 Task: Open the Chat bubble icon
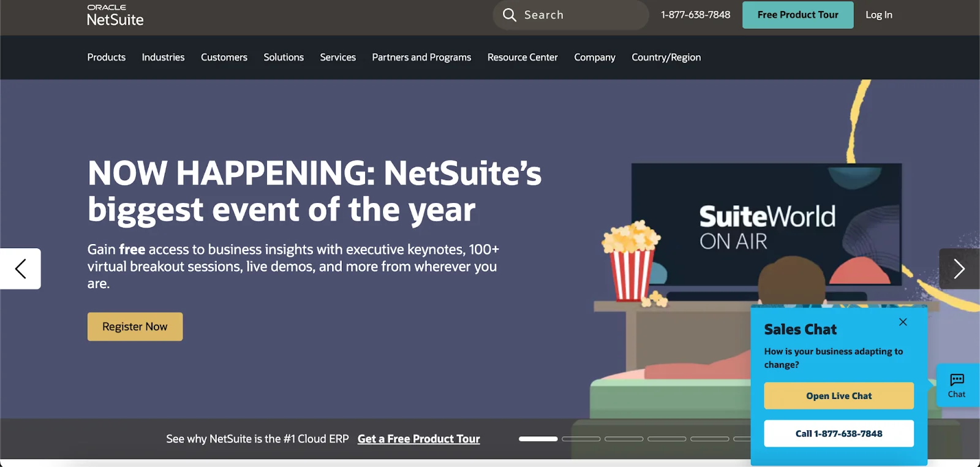tap(957, 385)
